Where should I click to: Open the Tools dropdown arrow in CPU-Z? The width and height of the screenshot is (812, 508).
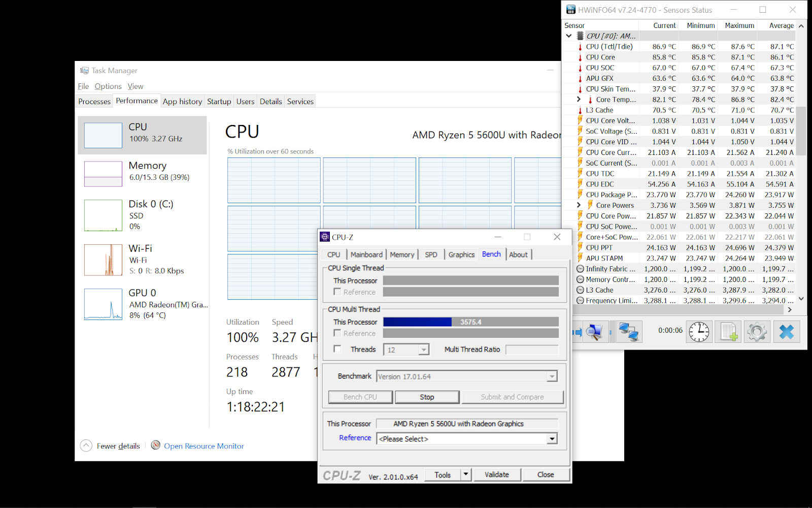coord(465,474)
